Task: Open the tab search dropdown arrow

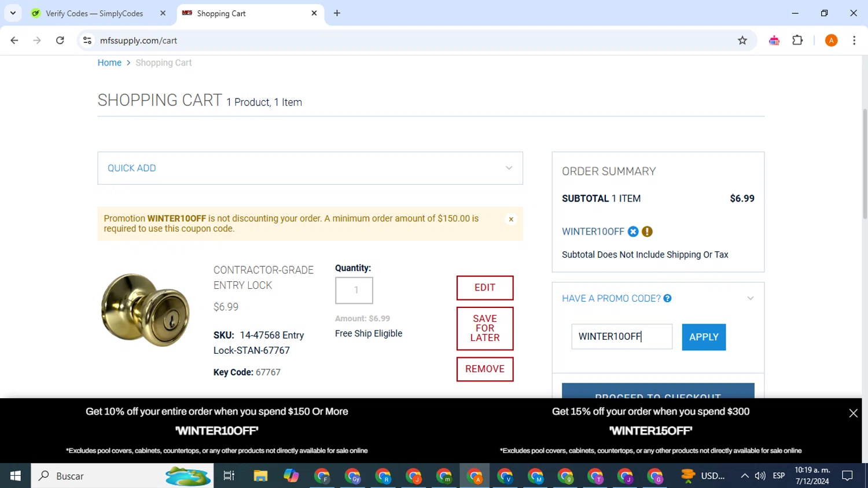Action: pos(13,13)
